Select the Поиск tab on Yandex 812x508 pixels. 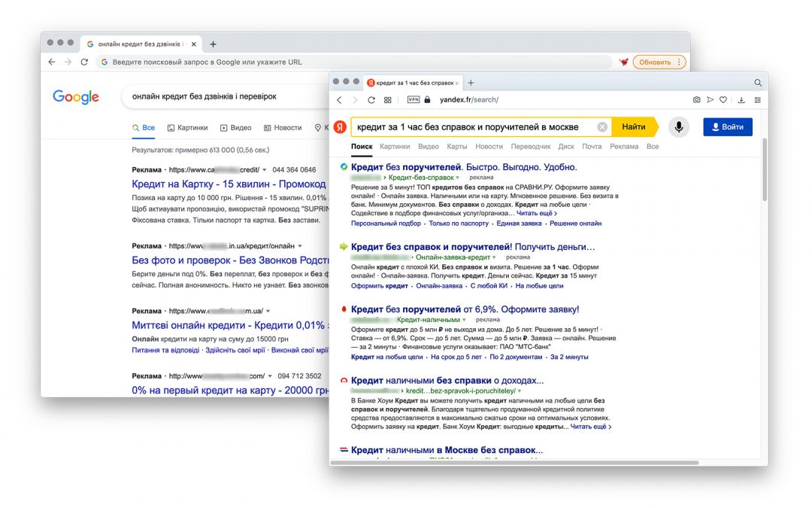click(362, 147)
